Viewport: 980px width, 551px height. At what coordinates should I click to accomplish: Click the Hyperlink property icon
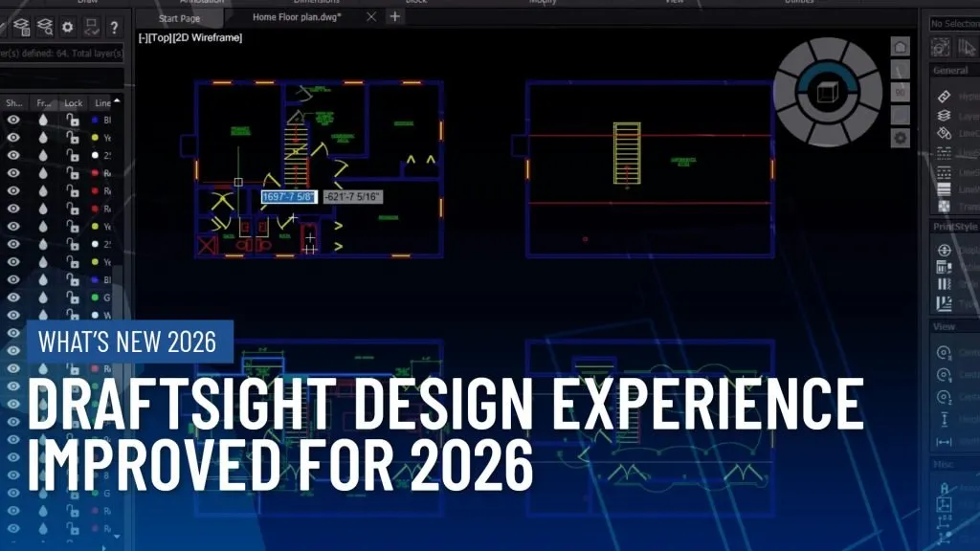point(944,97)
